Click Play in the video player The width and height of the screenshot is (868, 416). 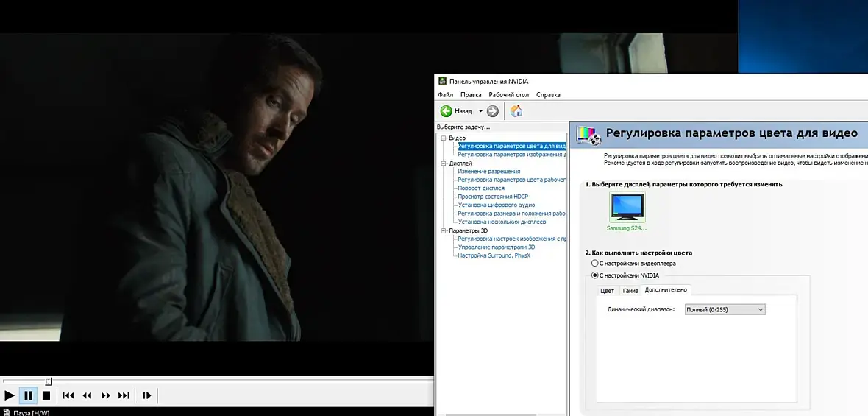10,395
